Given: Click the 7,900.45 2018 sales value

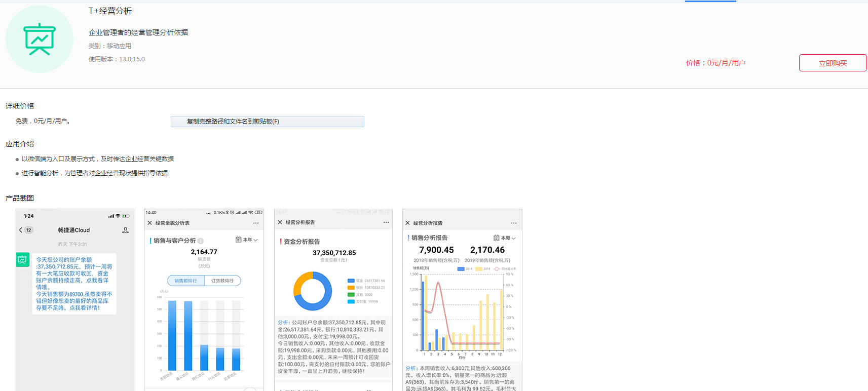Looking at the screenshot, I should point(436,250).
